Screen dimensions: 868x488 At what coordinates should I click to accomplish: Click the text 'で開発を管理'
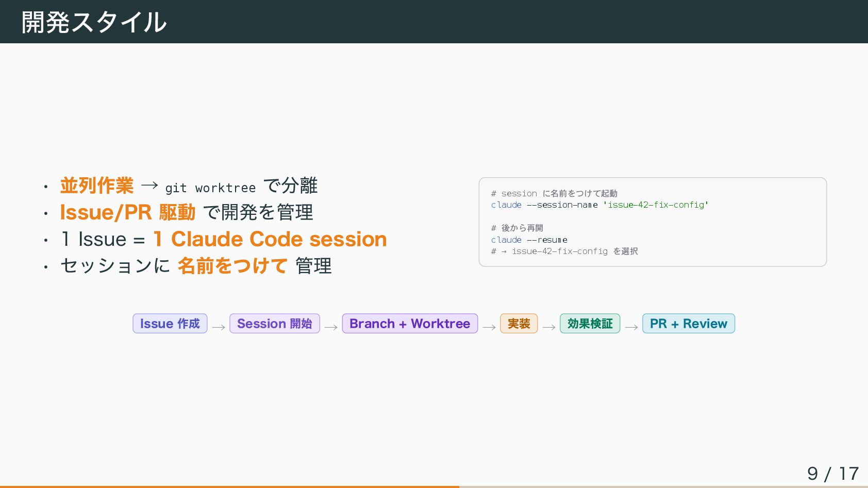click(258, 212)
